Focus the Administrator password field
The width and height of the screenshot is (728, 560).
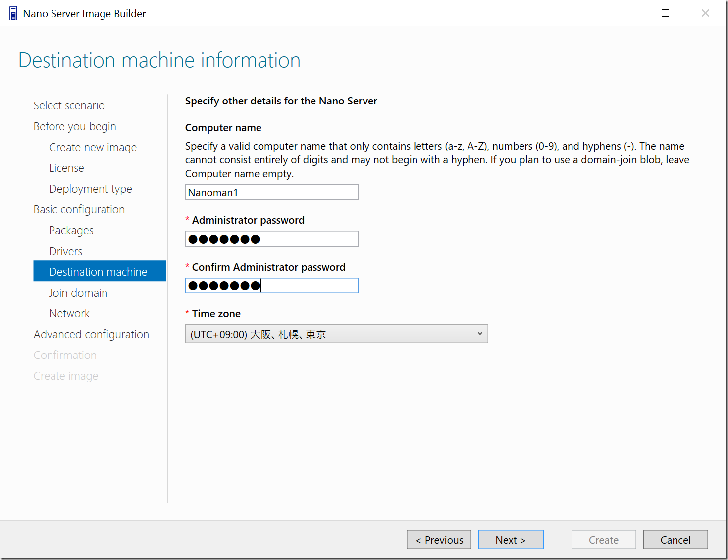(x=271, y=239)
